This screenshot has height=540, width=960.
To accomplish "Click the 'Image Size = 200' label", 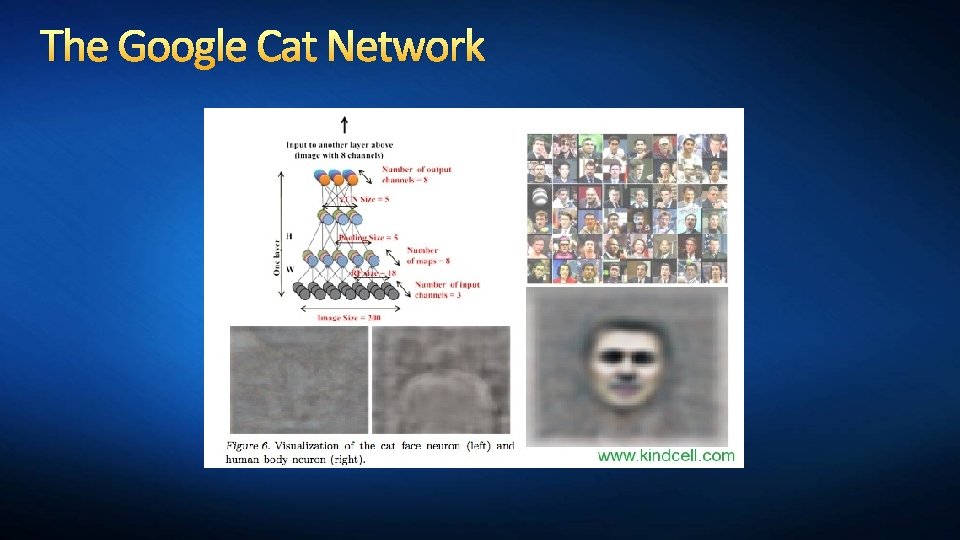I will 349,318.
